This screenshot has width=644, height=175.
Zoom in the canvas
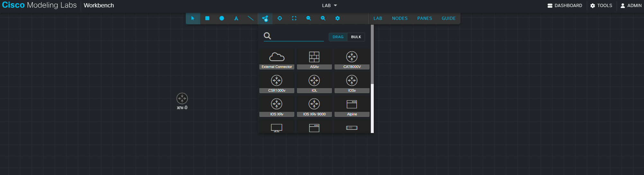click(323, 18)
